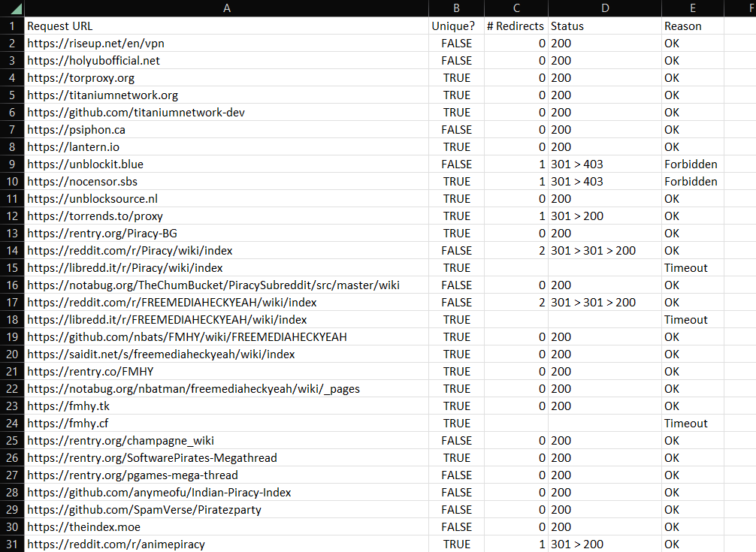Select cell with https://libredd.it/r/Piracy/wiki/index
Image resolution: width=756 pixels, height=552 pixels.
[227, 268]
